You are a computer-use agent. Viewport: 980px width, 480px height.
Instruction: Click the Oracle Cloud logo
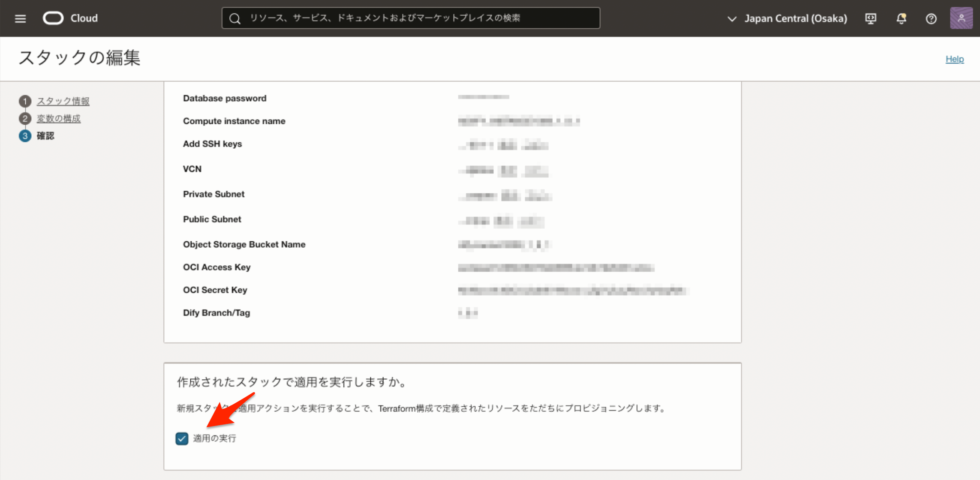[53, 18]
